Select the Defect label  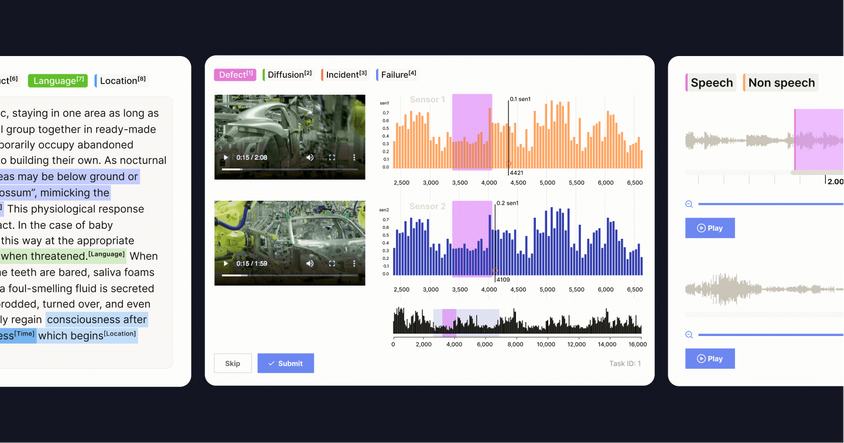tap(235, 74)
